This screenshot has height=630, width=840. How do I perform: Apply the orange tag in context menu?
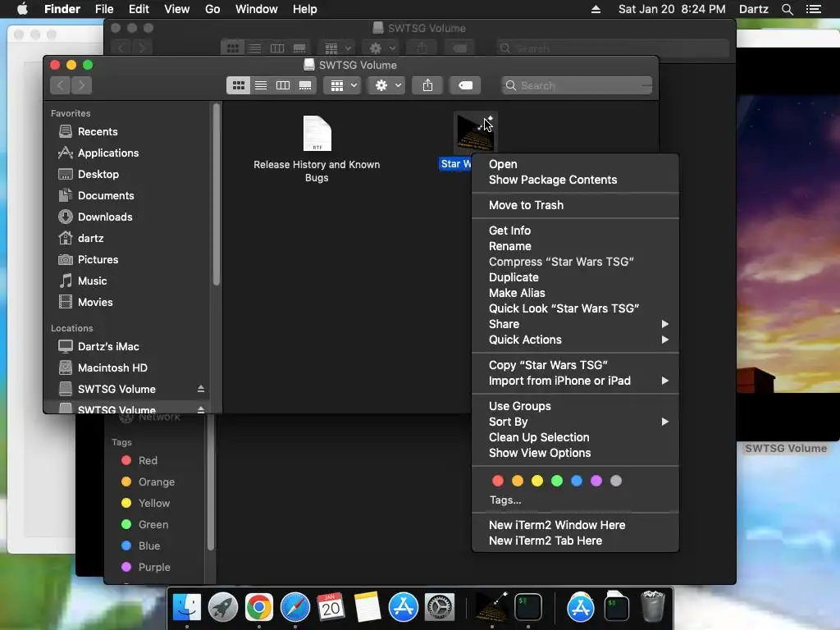click(x=518, y=481)
